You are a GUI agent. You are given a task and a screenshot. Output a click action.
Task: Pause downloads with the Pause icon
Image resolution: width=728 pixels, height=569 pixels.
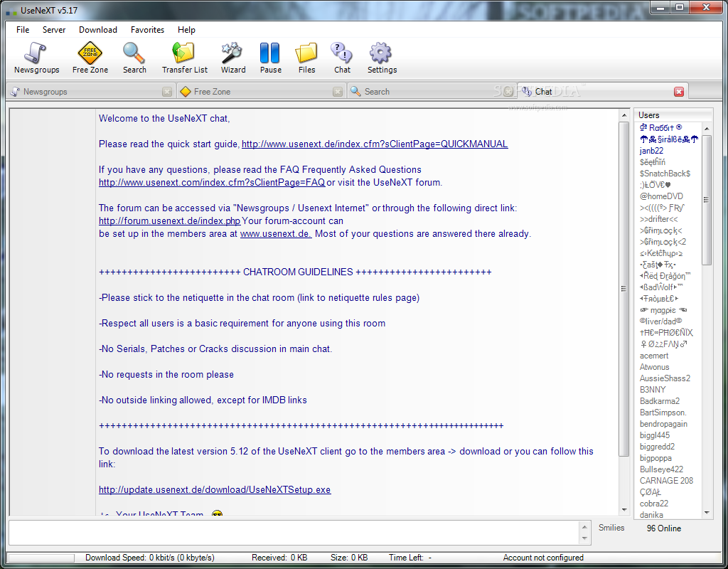[x=270, y=58]
